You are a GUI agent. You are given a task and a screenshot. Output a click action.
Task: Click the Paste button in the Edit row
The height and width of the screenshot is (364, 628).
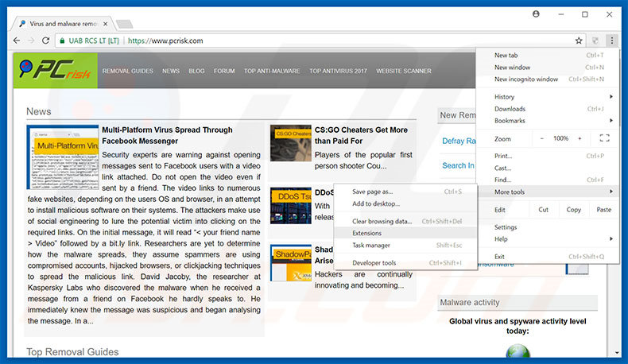pyautogui.click(x=603, y=210)
